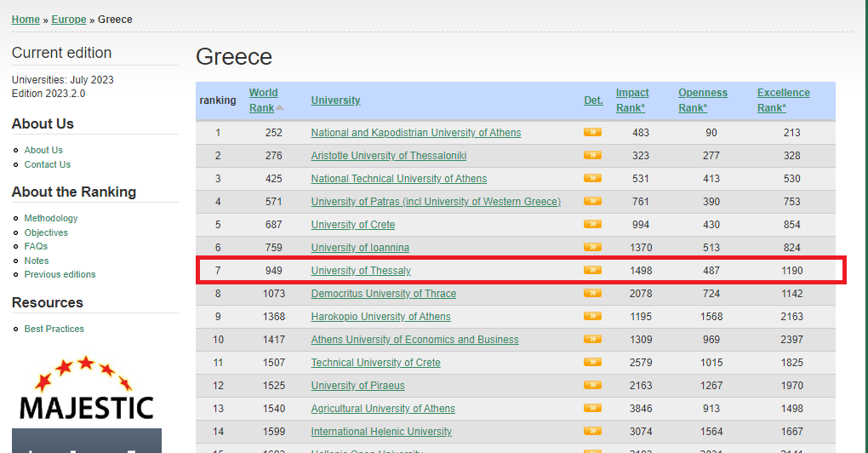Open Methodology page in sidebar
The height and width of the screenshot is (453, 868).
(51, 218)
